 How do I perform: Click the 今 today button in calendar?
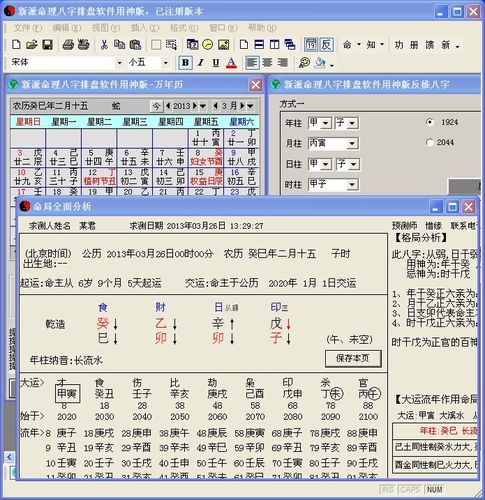point(156,106)
